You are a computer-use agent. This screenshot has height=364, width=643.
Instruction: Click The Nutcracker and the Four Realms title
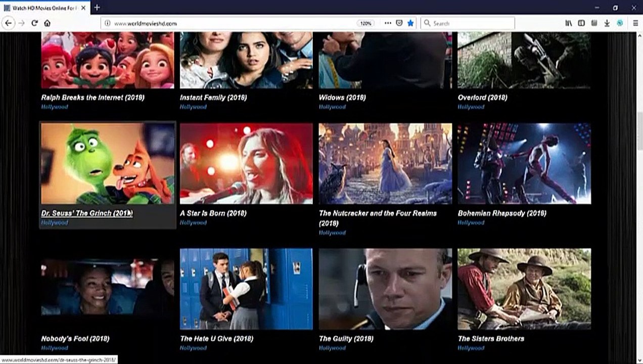point(378,218)
